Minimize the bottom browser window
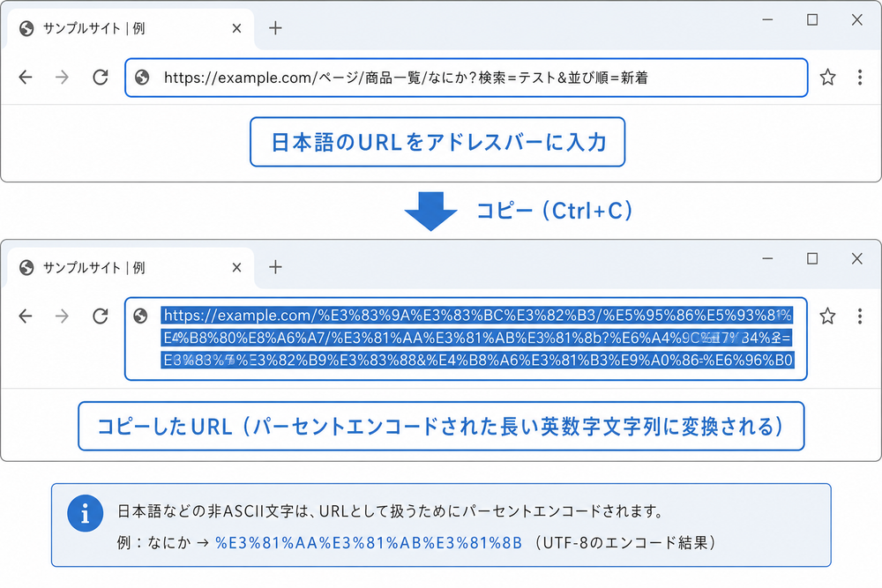This screenshot has height=588, width=882. point(767,258)
